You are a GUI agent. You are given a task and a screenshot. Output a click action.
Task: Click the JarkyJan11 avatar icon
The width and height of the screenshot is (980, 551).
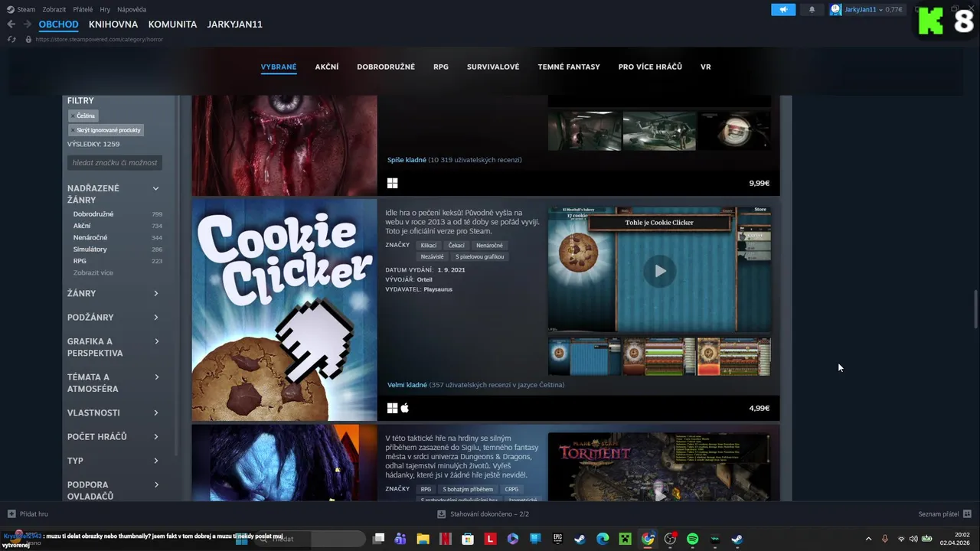coord(835,10)
